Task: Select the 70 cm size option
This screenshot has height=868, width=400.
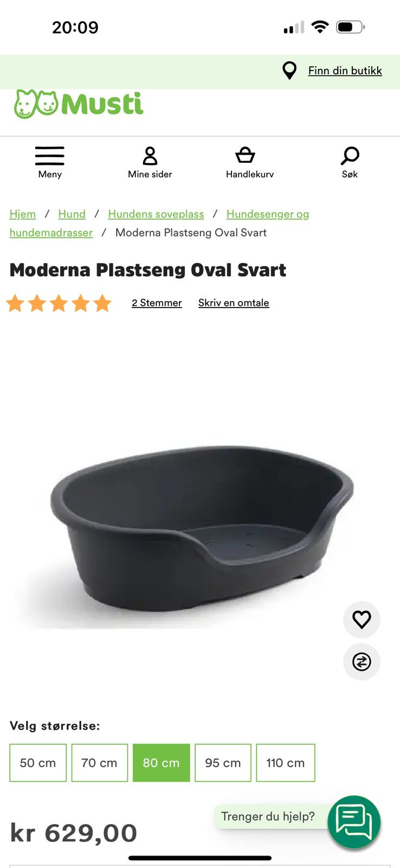Action: (x=99, y=763)
